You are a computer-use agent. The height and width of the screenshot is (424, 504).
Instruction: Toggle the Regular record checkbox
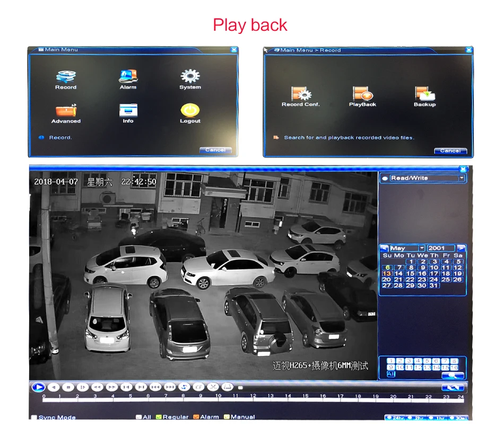[159, 417]
